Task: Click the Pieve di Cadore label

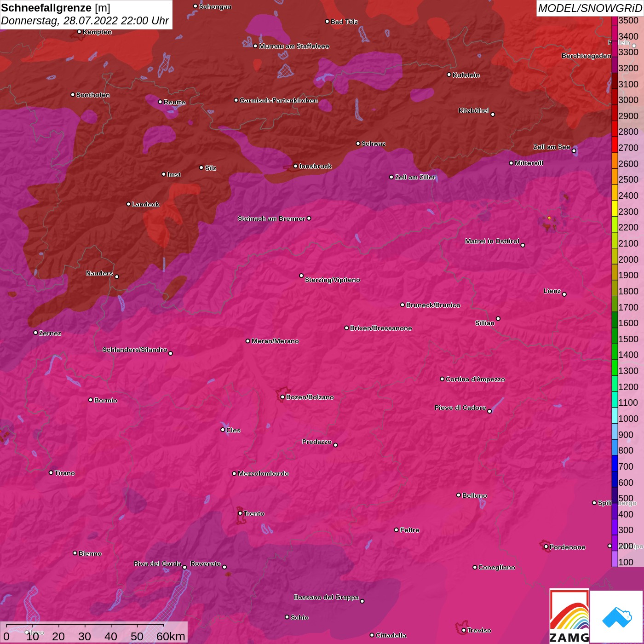Action: [x=460, y=408]
